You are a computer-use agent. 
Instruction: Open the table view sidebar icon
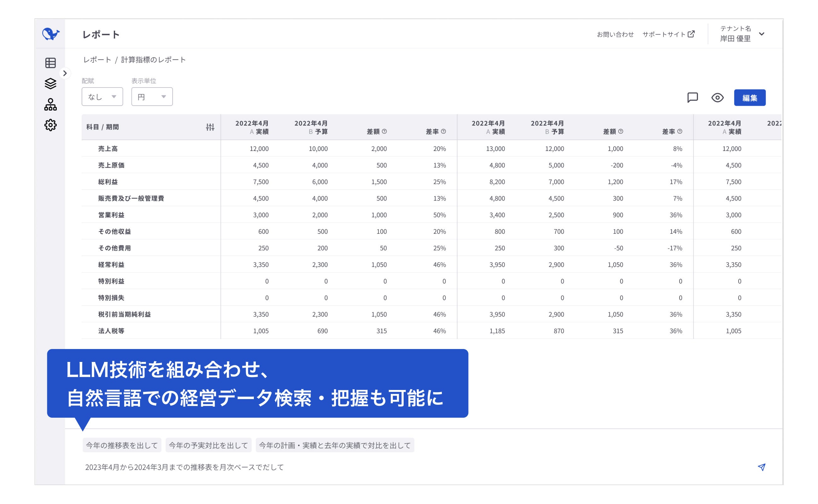(x=50, y=63)
